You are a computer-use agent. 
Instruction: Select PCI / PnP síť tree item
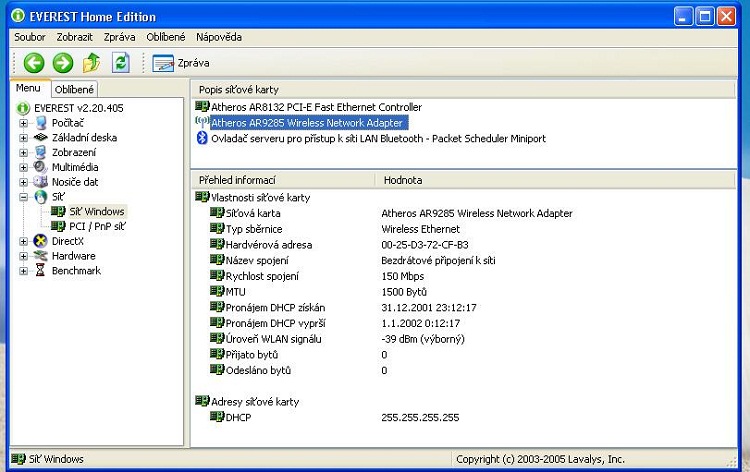[x=97, y=226]
